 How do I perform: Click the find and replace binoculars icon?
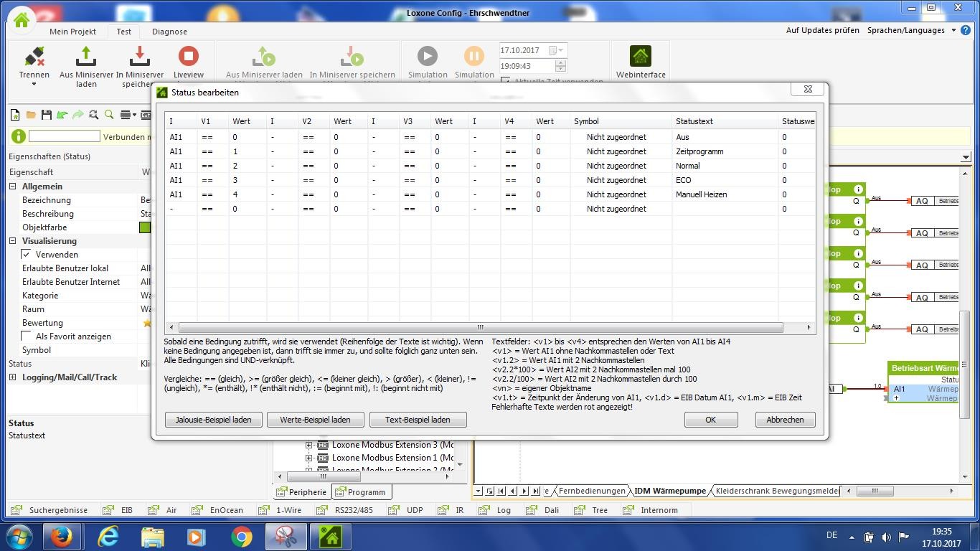[x=93, y=115]
